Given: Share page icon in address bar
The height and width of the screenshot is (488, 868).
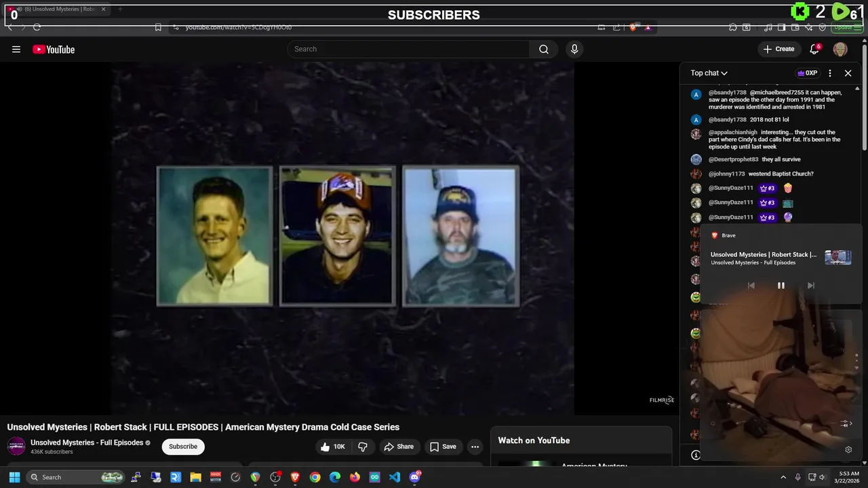Looking at the screenshot, I should 616,27.
